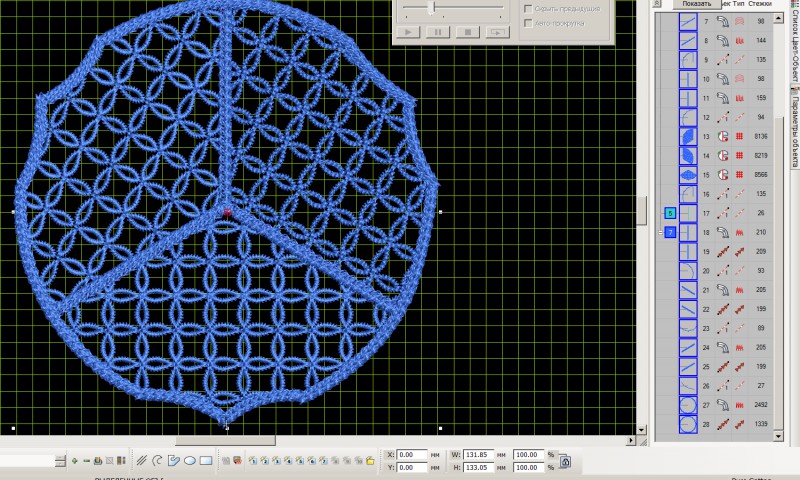The image size is (800, 480).
Task: Click the satin stitch type icon in row 7
Action: [x=739, y=21]
